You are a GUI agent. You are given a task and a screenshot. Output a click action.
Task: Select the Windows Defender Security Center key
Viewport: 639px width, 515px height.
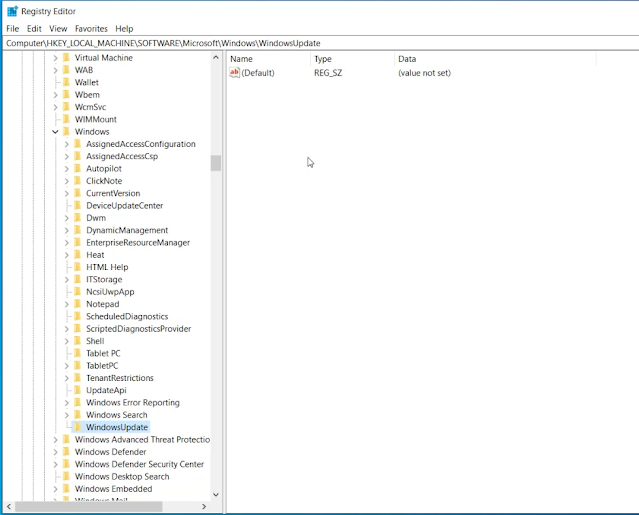(x=139, y=464)
